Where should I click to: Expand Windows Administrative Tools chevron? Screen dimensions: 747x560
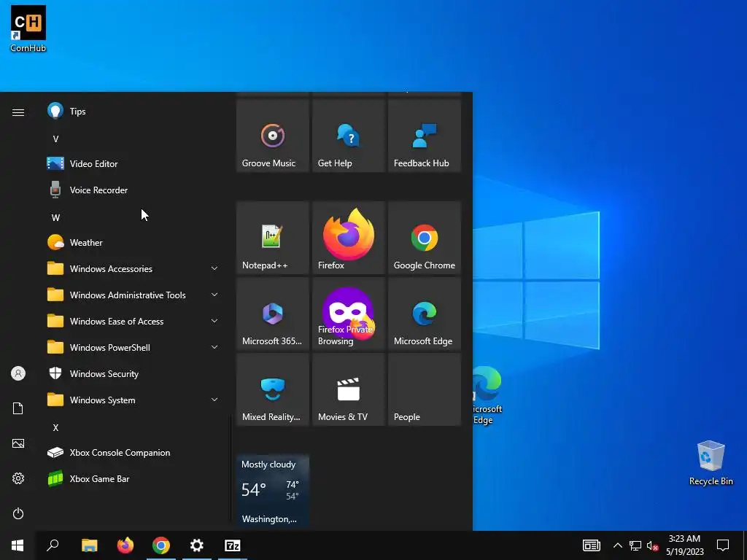tap(214, 295)
